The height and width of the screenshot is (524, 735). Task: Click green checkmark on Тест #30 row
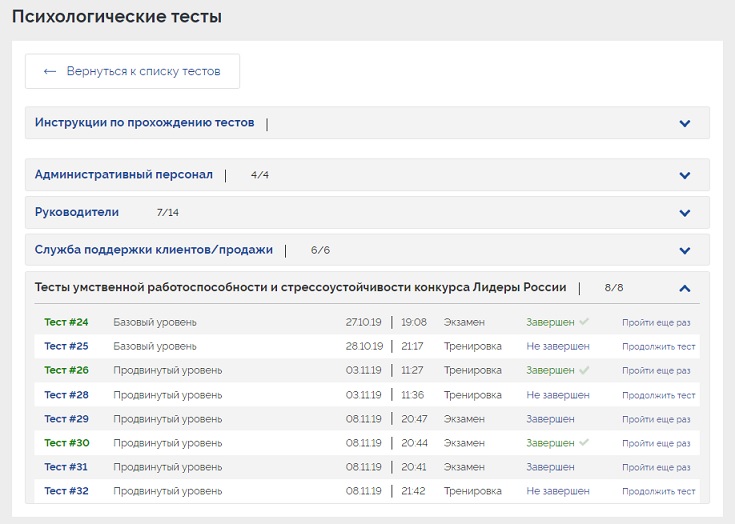pos(584,443)
